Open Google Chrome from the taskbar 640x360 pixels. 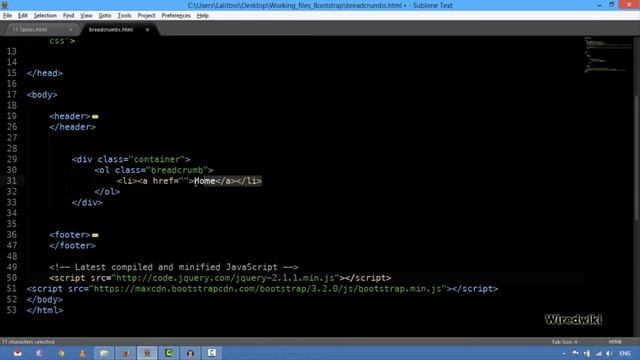pyautogui.click(x=61, y=353)
